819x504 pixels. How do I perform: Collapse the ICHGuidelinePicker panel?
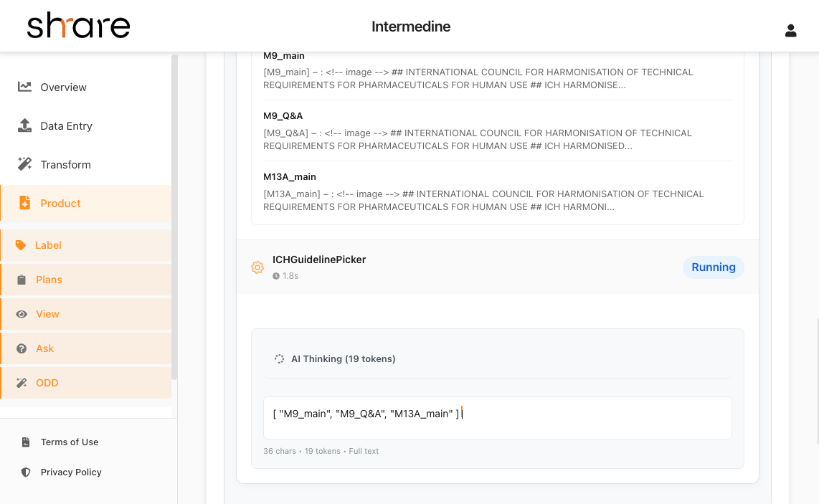pos(319,260)
